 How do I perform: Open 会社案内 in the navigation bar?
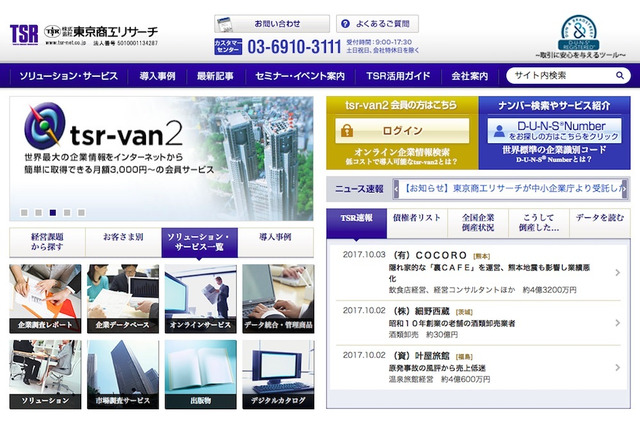pos(469,76)
